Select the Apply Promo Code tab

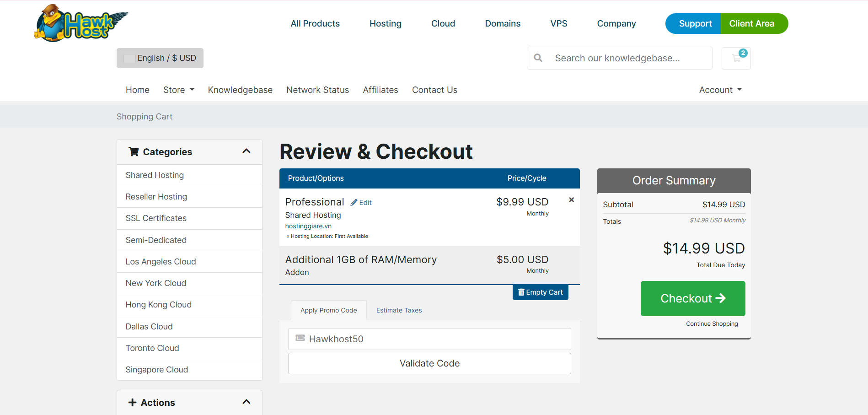328,310
